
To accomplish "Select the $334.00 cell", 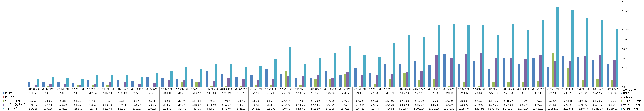I will point(212,93).
